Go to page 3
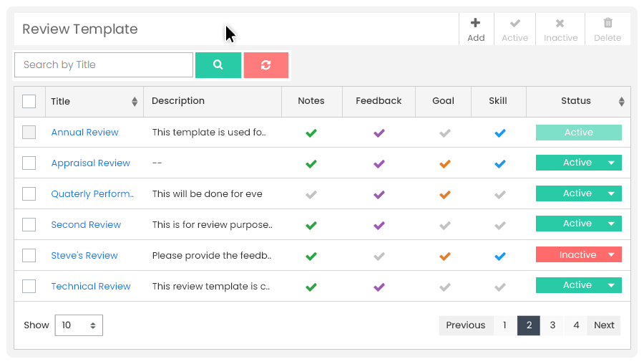The width and height of the screenshot is (644, 364). tap(552, 325)
